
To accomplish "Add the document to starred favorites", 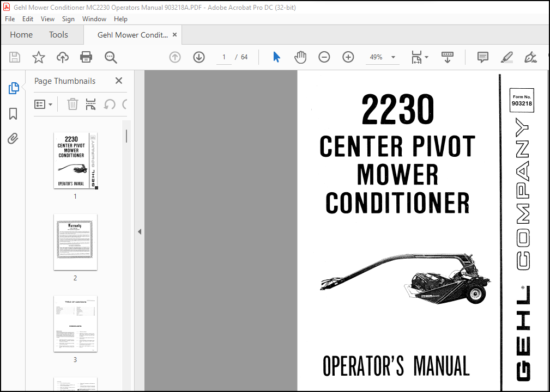I will 38,57.
